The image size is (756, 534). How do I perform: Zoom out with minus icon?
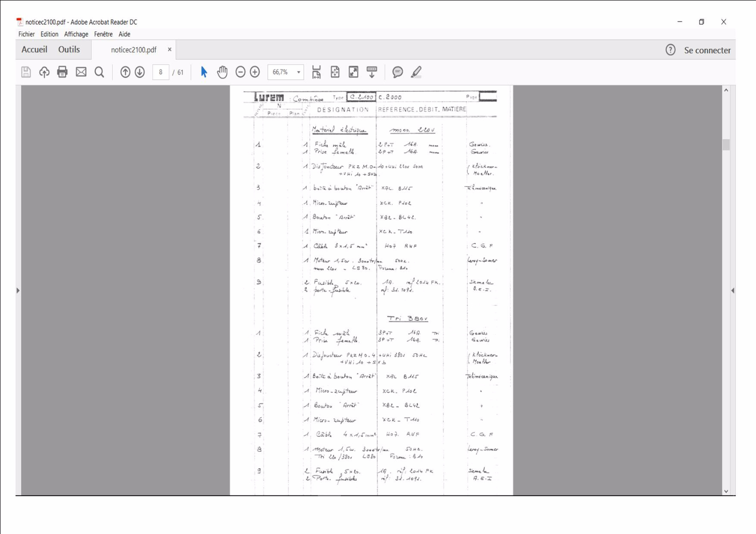tap(240, 72)
